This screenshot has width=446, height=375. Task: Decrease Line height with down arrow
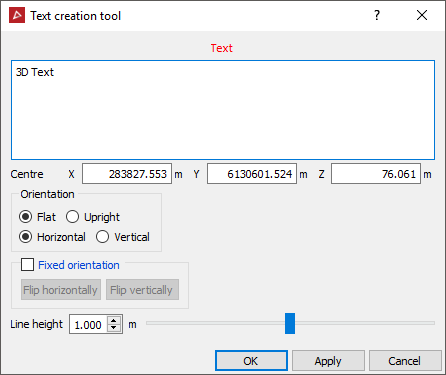(x=114, y=328)
